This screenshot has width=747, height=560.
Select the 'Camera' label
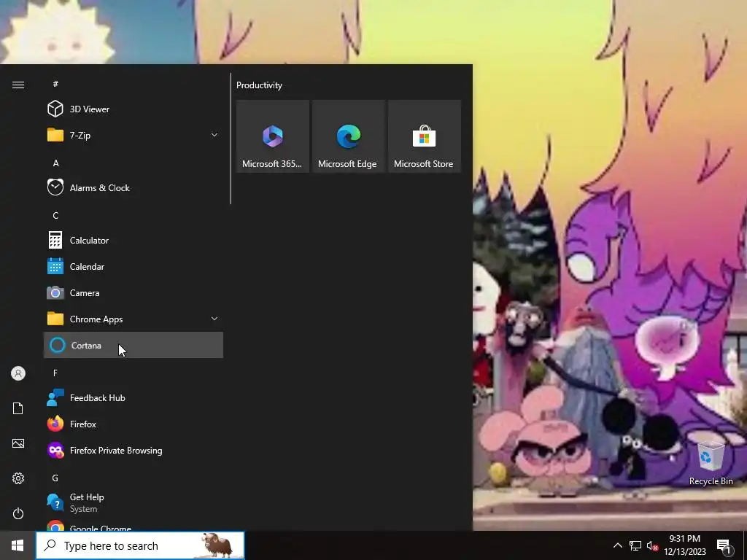tap(85, 293)
